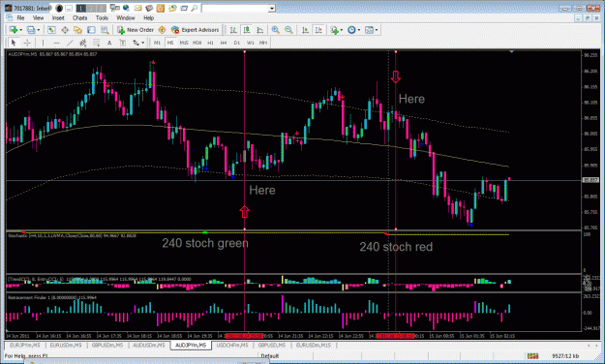Zoom in on the chart
Screen dimensions: 605x364
(275, 30)
